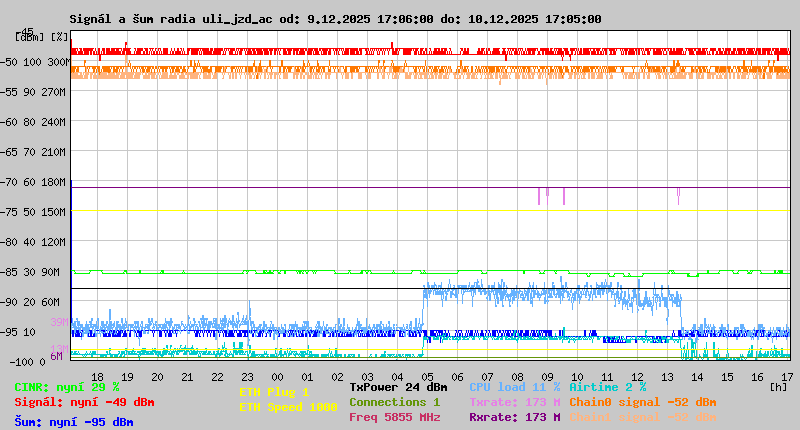
Task: Click the pink Txrate legend label
Action: click(x=515, y=402)
